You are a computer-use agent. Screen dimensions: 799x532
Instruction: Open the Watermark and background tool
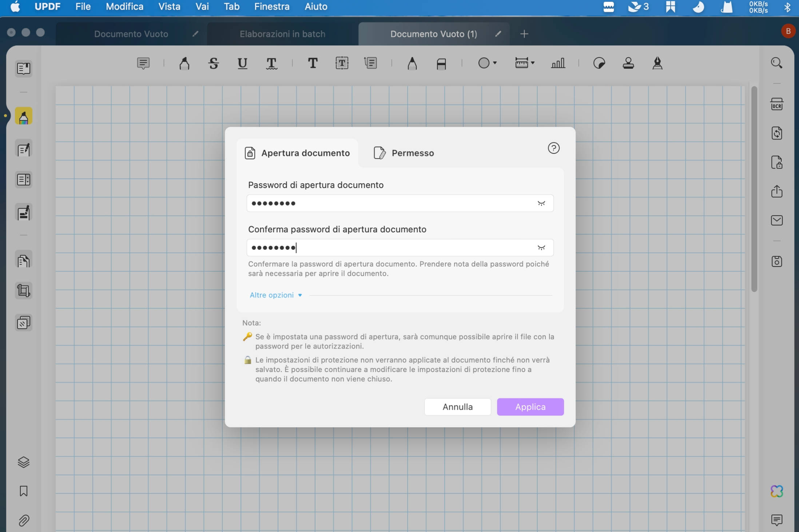(24, 323)
